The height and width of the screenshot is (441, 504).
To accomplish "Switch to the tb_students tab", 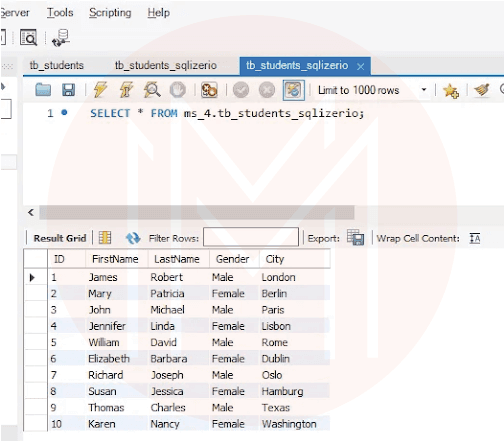I will pyautogui.click(x=57, y=65).
